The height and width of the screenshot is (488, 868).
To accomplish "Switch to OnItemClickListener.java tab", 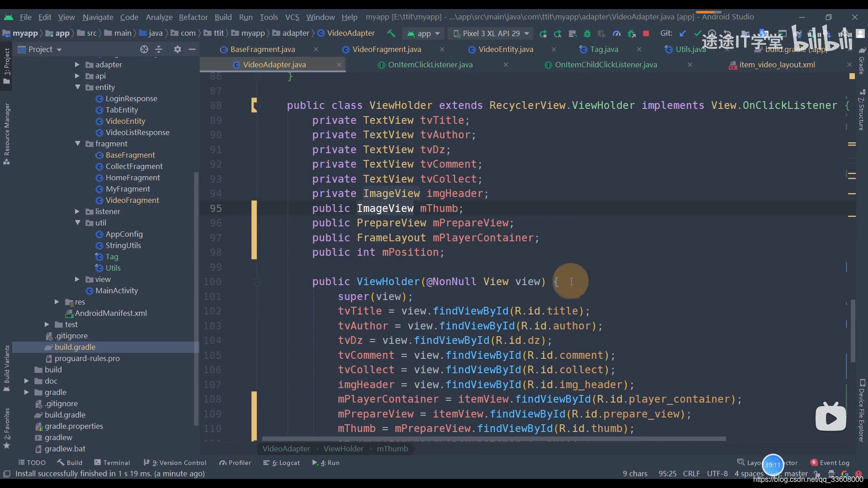I will [430, 65].
